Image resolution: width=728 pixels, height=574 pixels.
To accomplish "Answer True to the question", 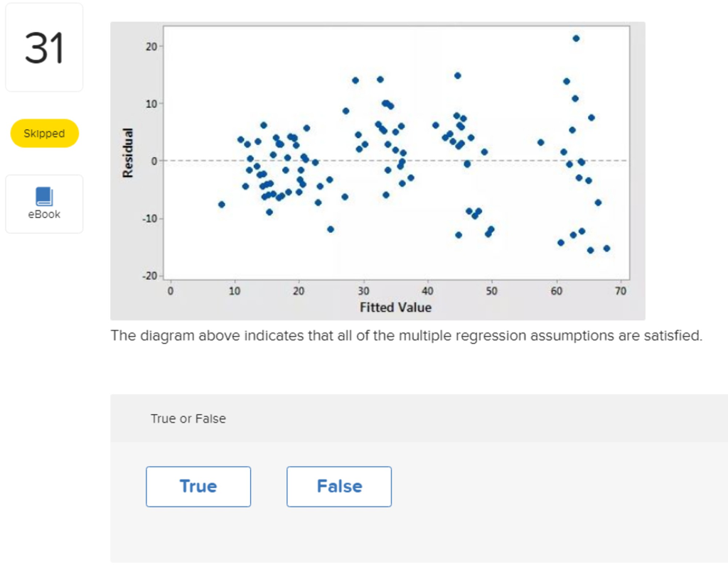I will click(x=198, y=487).
